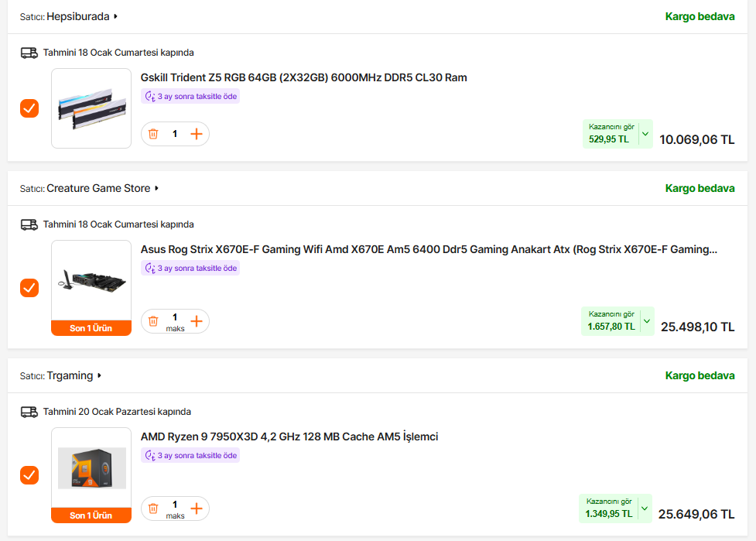Click quantity value 1 for Gskill RAM
The image size is (756, 541).
point(175,134)
